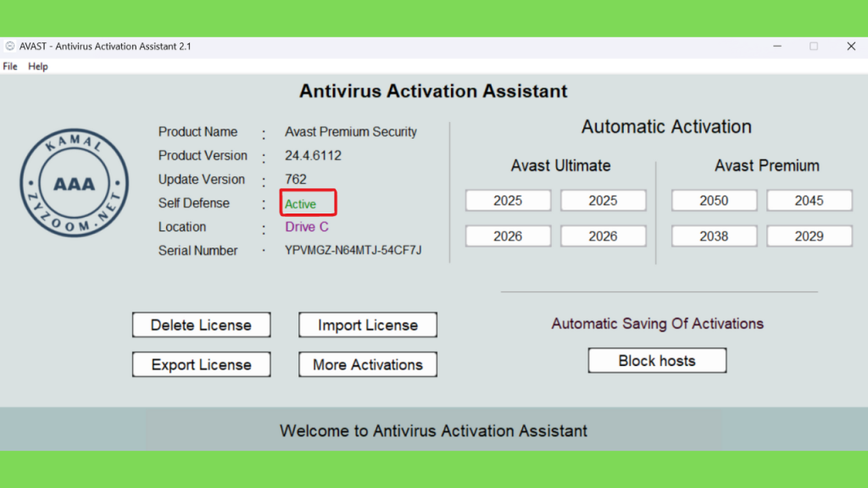Click the left 2026 button under Avast Ultimate
Image resolution: width=868 pixels, height=488 pixels.
(509, 236)
